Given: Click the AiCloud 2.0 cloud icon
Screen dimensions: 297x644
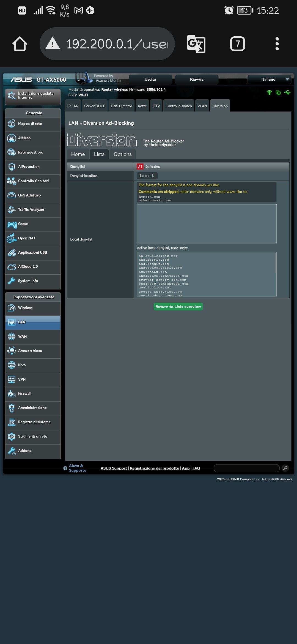Looking at the screenshot, I should (x=12, y=267).
